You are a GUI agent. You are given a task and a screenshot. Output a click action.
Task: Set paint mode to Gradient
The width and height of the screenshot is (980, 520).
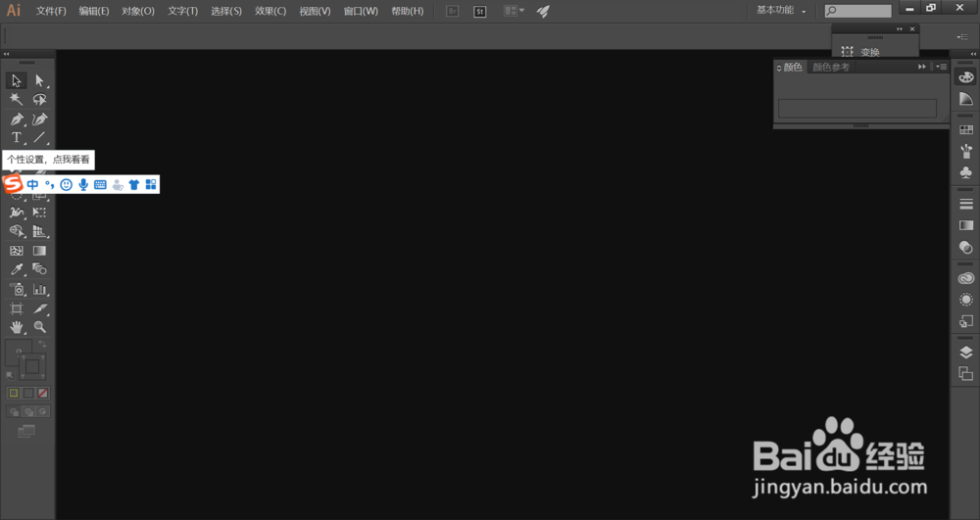pos(28,393)
